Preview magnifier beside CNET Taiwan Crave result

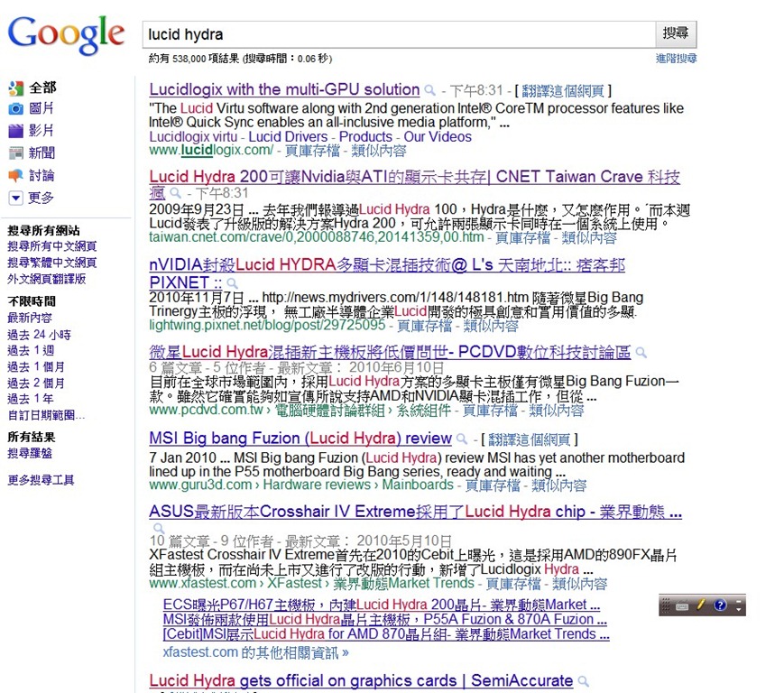click(x=175, y=192)
